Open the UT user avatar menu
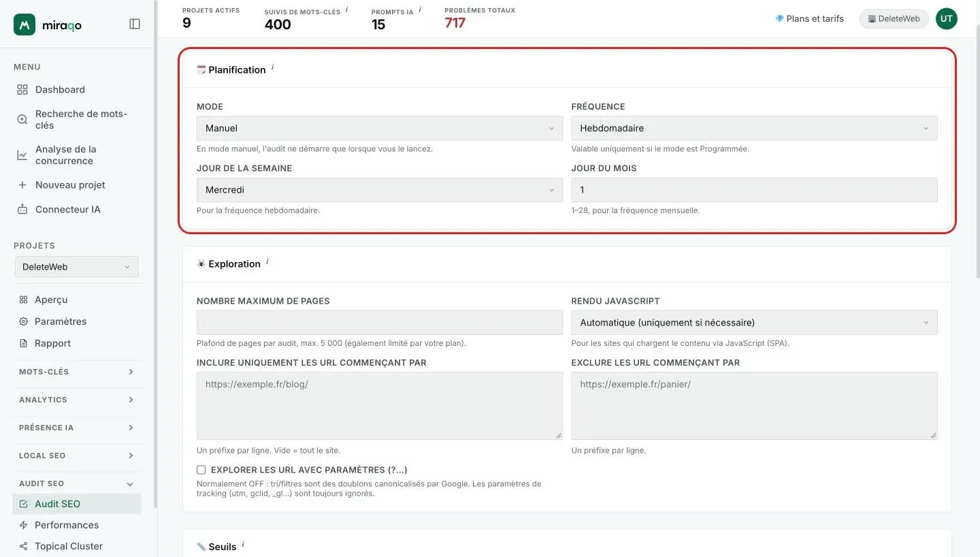 coord(946,19)
